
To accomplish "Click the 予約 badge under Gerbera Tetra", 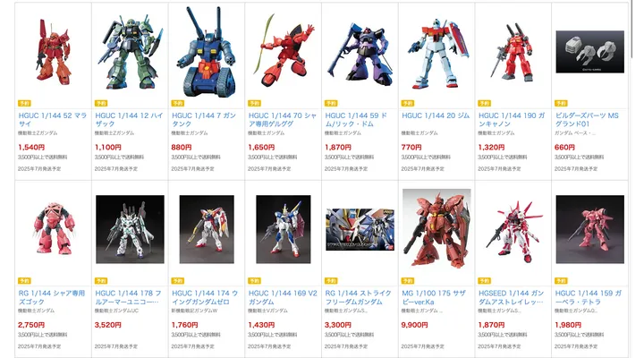I will coord(561,281).
